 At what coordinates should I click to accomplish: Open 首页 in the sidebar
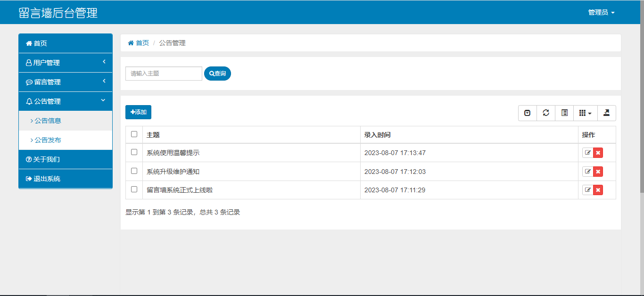click(66, 43)
